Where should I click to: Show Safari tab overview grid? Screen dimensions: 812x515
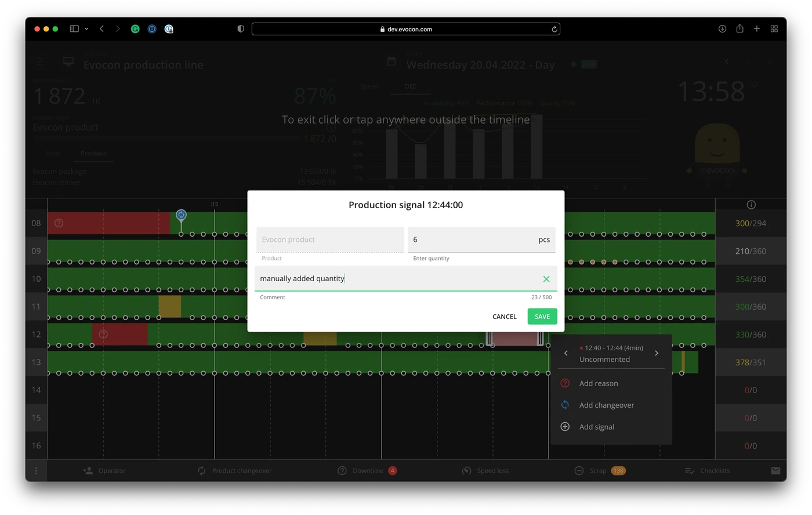(774, 29)
